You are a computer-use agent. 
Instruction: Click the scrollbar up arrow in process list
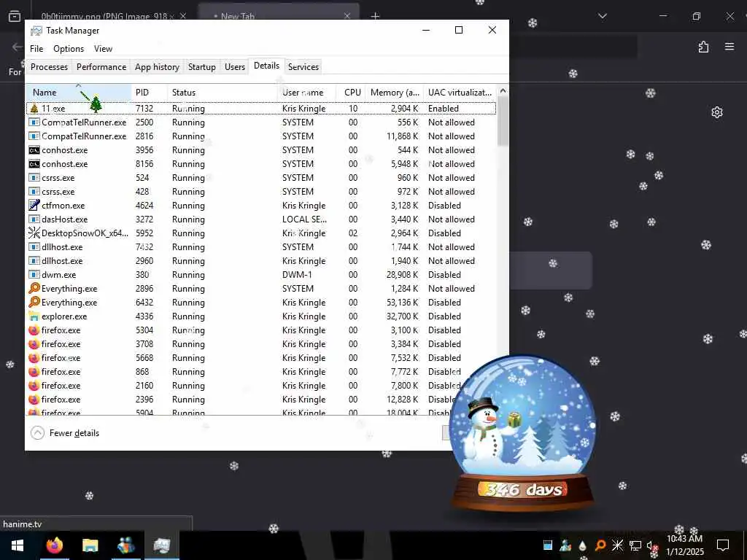click(x=503, y=90)
